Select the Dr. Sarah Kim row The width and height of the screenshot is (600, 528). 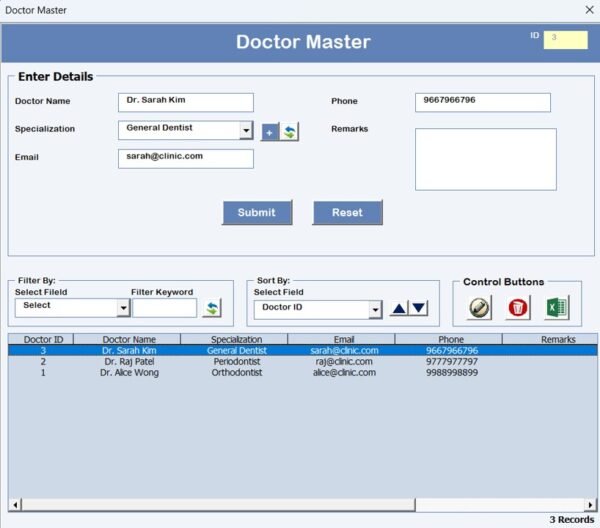tap(303, 350)
